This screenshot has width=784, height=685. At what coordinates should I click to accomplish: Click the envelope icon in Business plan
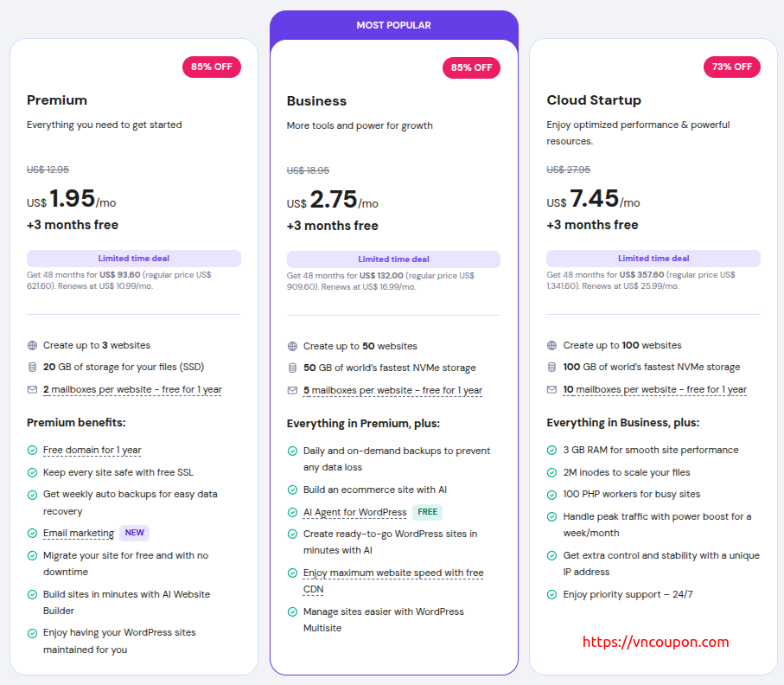click(292, 391)
